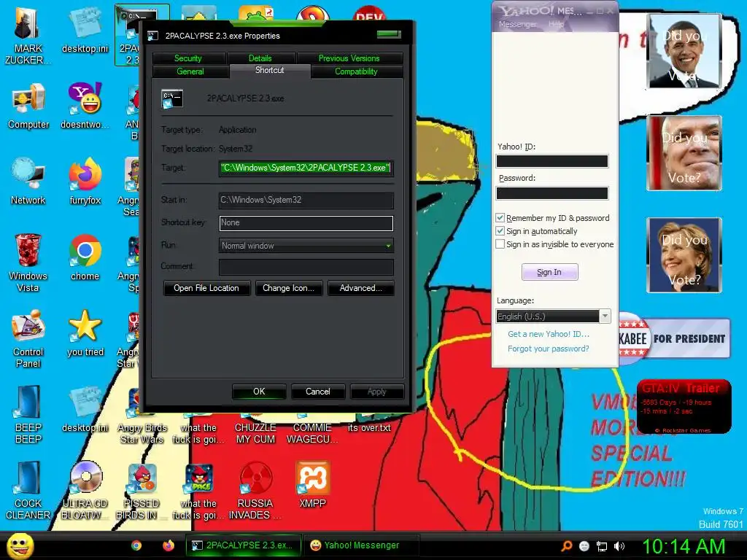Click the Obama Did you Vote gadget
The width and height of the screenshot is (747, 560).
click(684, 51)
